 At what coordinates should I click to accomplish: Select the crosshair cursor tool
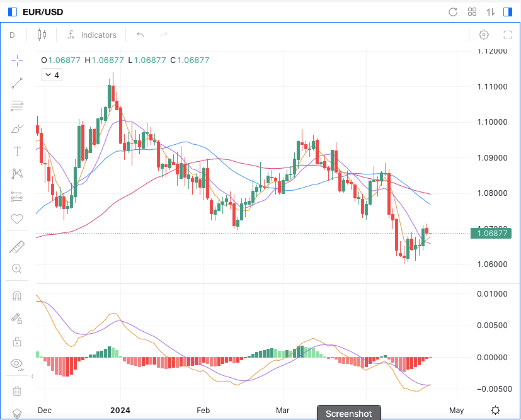pyautogui.click(x=17, y=60)
